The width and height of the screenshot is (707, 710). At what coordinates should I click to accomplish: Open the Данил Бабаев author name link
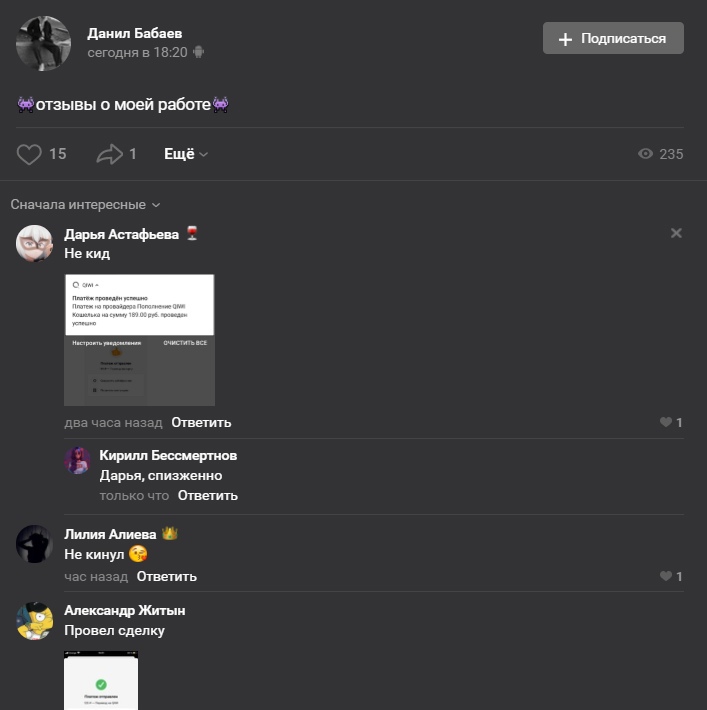click(135, 34)
